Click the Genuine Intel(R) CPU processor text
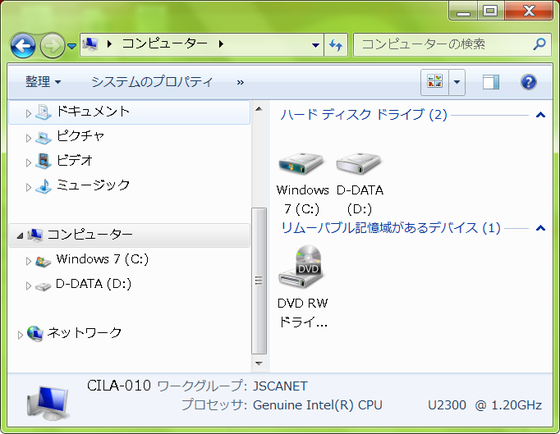This screenshot has height=434, width=560. [318, 405]
